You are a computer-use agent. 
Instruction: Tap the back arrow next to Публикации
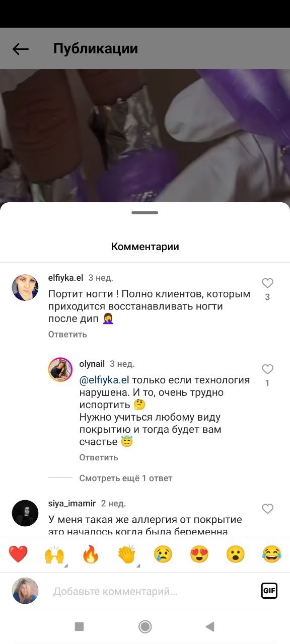(21, 49)
